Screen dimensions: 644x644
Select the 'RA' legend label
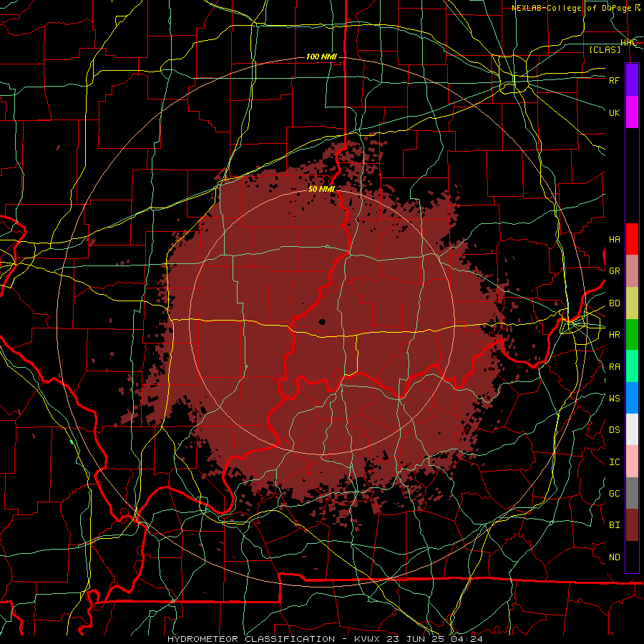[614, 367]
